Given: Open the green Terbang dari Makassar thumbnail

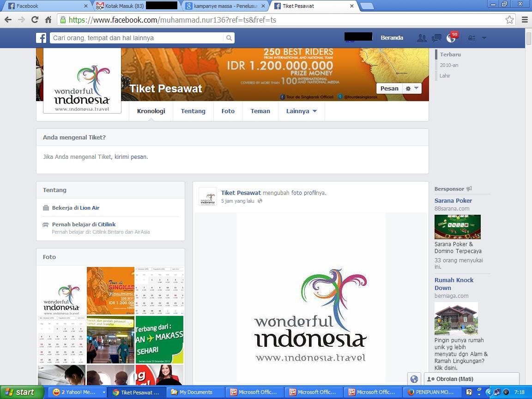Looking at the screenshot, I should click(x=159, y=339).
